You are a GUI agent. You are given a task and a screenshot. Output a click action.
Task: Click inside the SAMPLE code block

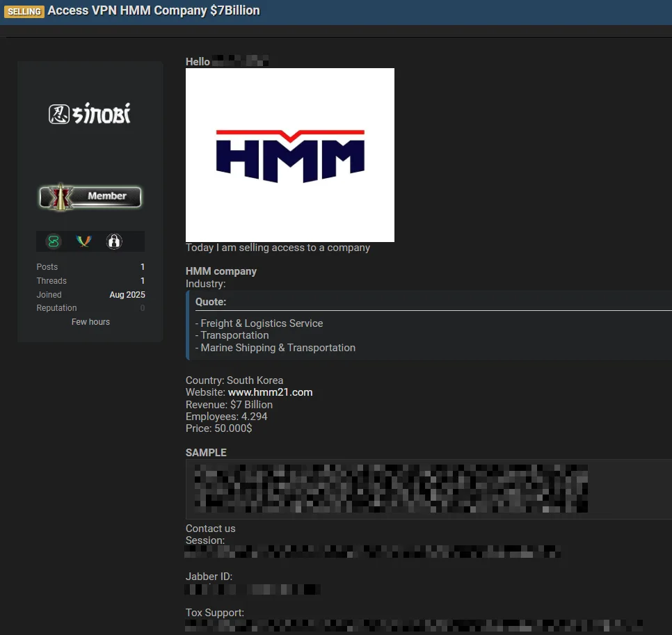click(x=417, y=489)
